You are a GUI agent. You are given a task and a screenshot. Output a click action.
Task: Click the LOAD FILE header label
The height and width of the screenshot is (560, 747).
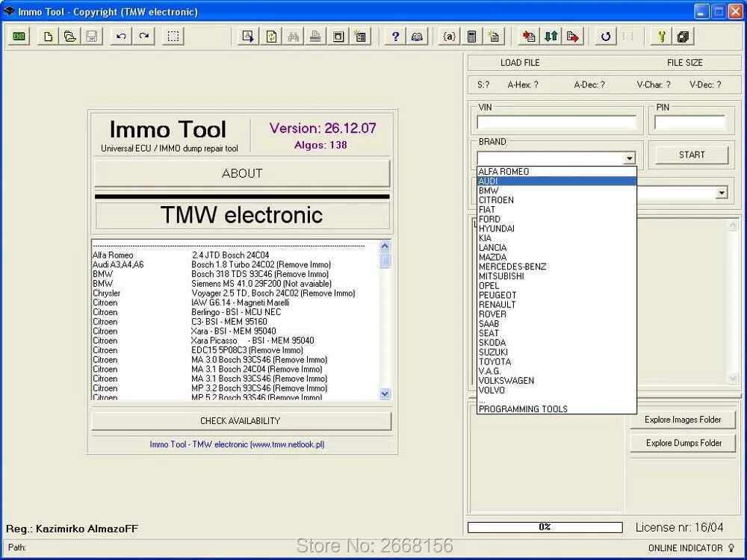coord(520,63)
